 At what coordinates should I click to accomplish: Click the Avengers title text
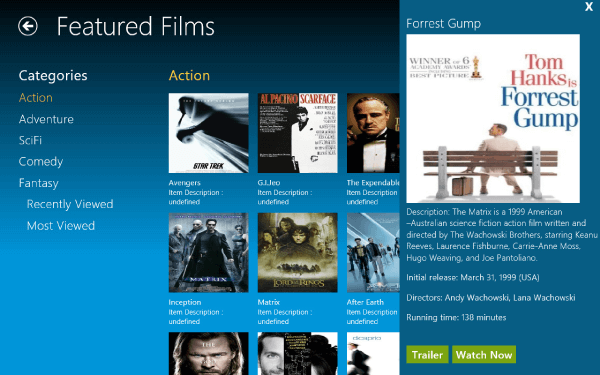(x=184, y=183)
